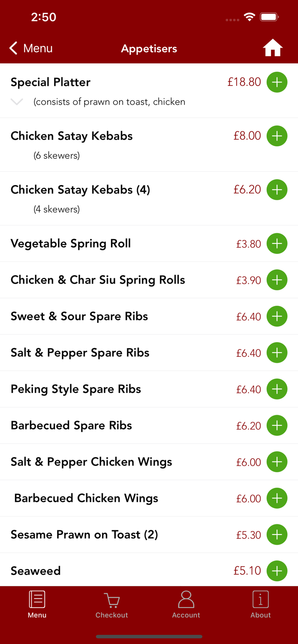The width and height of the screenshot is (298, 644).
Task: Add Salt & Pepper Chicken Wings
Action: pos(277,462)
